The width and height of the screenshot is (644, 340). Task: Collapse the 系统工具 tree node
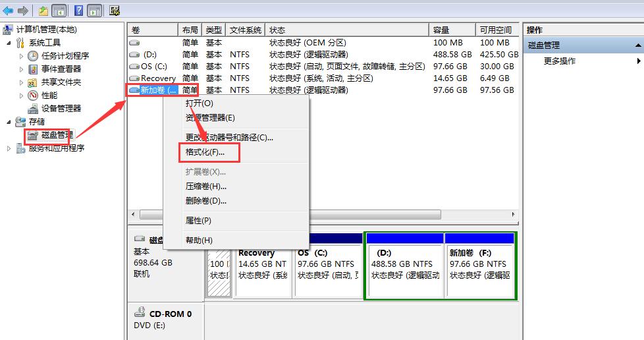[x=9, y=43]
